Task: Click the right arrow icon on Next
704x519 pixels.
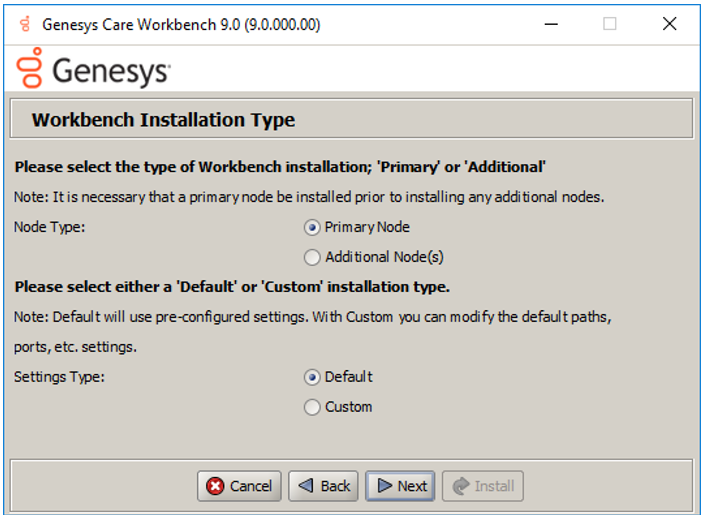Action: 383,486
